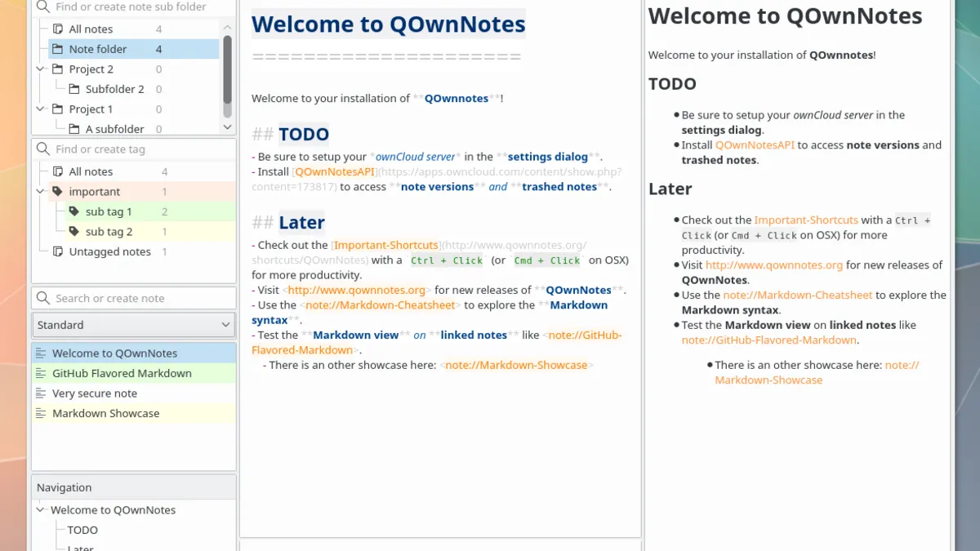This screenshot has height=551, width=980.
Task: Click the Welcome to QOwnNotes note list icon
Action: click(x=42, y=353)
